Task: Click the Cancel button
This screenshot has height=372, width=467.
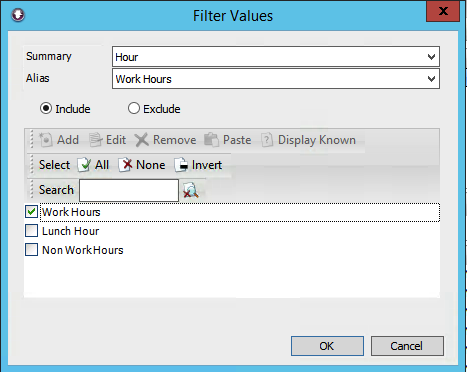Action: click(407, 346)
